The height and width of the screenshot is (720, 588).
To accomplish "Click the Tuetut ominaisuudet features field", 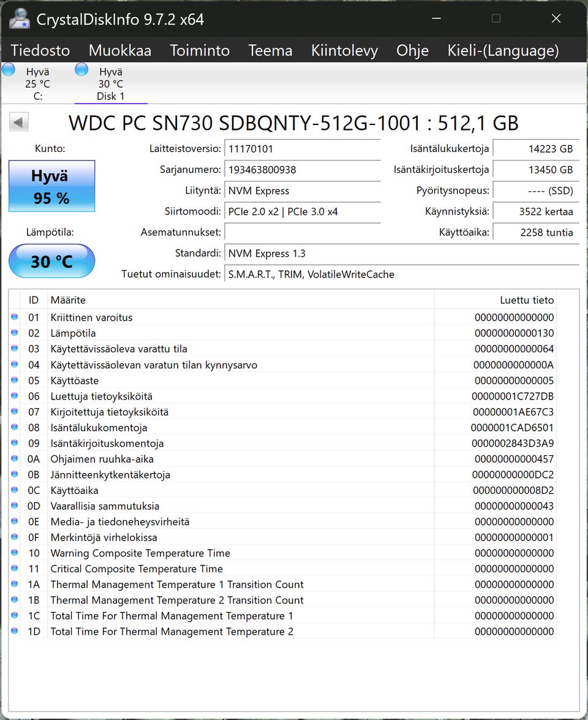I will [x=402, y=274].
